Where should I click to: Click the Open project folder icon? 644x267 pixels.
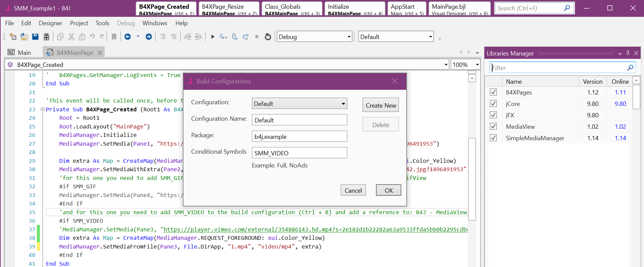[x=24, y=37]
